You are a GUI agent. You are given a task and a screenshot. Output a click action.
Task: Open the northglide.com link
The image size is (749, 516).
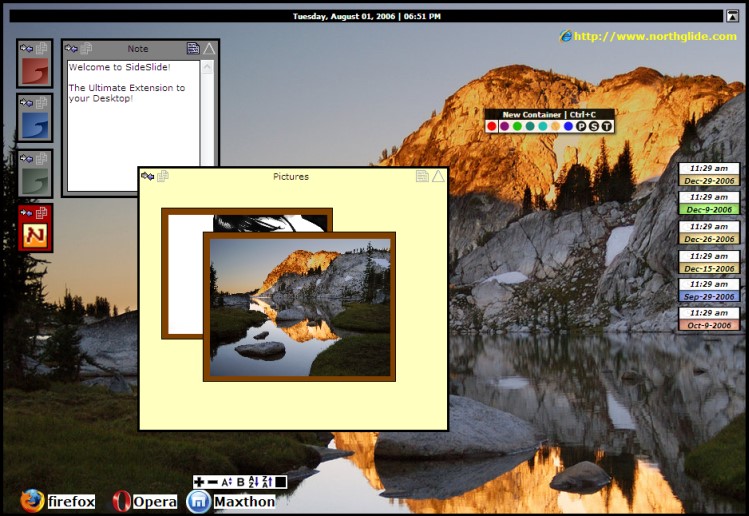tap(655, 36)
